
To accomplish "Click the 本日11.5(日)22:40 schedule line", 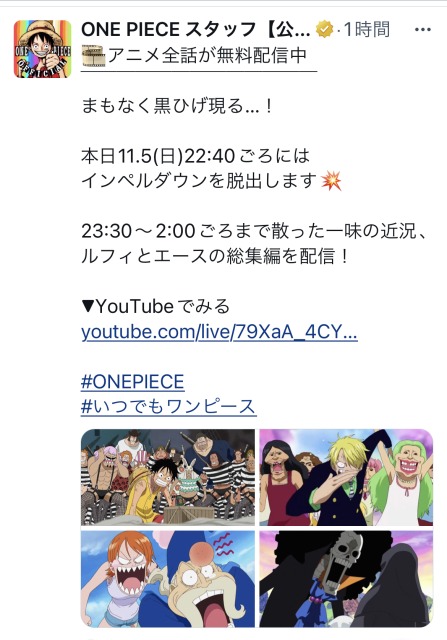I will tap(196, 156).
